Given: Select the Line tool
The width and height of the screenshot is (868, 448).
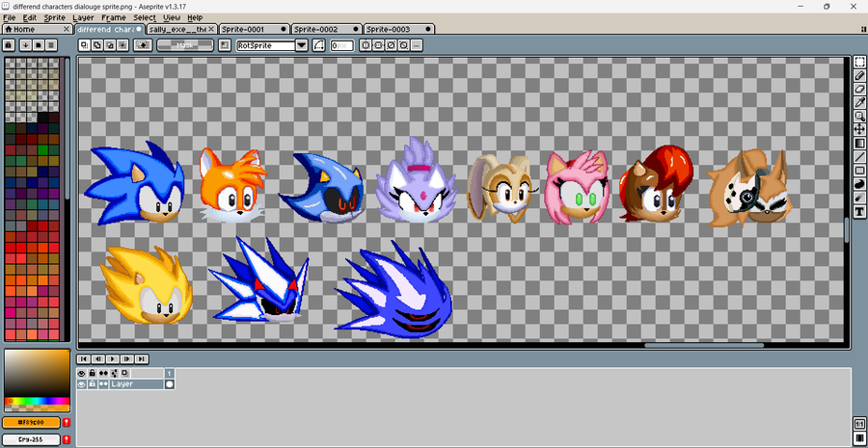Looking at the screenshot, I should tap(859, 157).
